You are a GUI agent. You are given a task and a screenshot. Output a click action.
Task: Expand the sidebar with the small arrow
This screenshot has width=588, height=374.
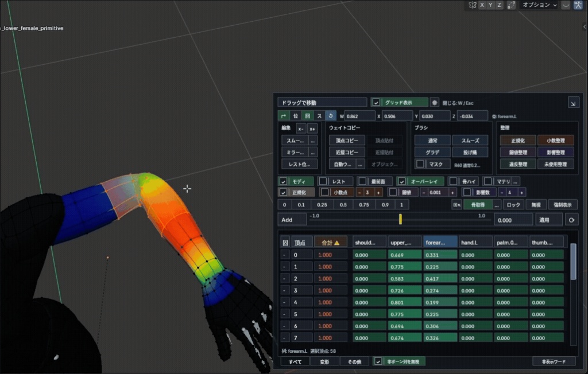585,26
